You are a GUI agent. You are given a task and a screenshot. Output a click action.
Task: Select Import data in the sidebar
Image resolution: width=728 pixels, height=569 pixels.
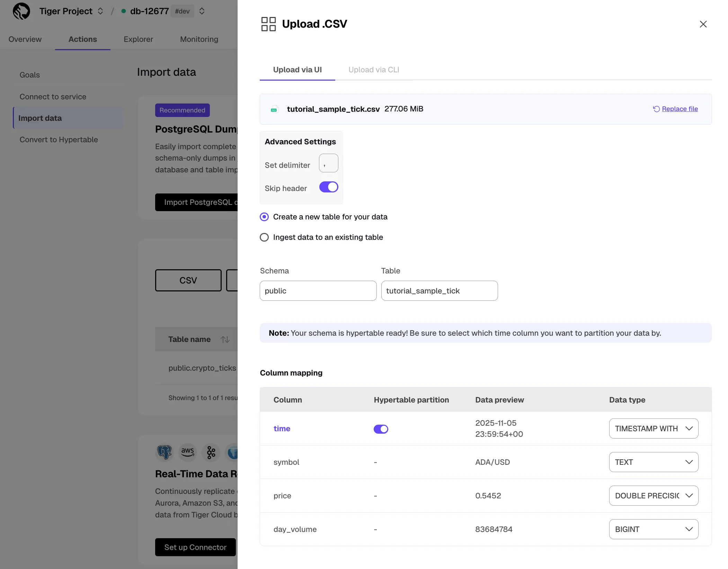pos(69,118)
